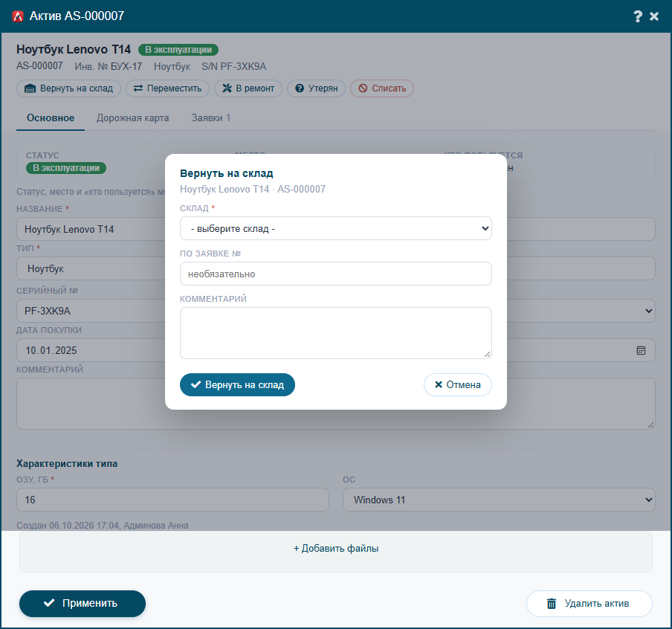
Task: Click the S/N PF-3XK9A header text
Action: coord(234,66)
